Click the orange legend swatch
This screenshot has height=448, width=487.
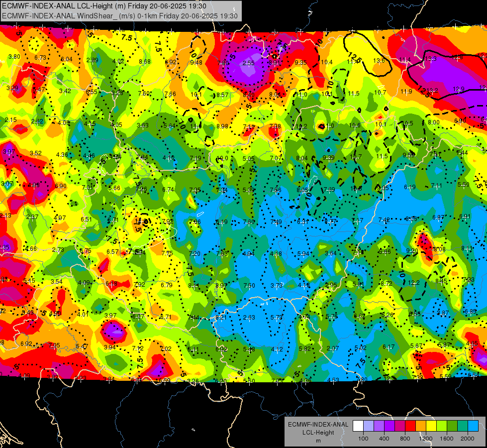[421, 426]
